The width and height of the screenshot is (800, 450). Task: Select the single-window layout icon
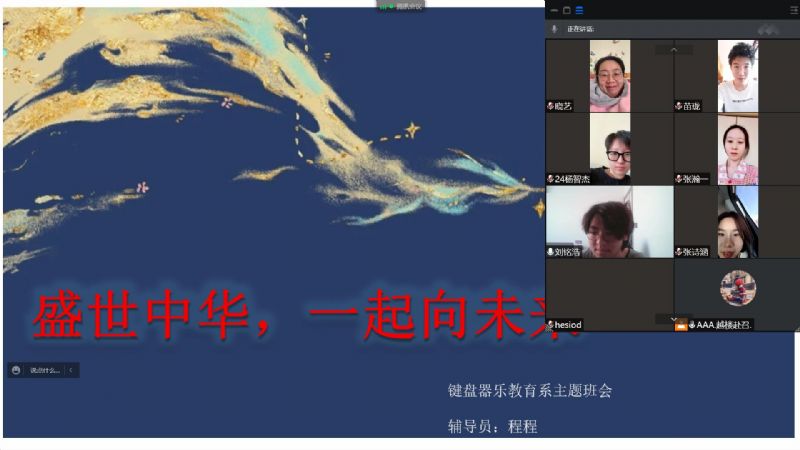tap(566, 10)
